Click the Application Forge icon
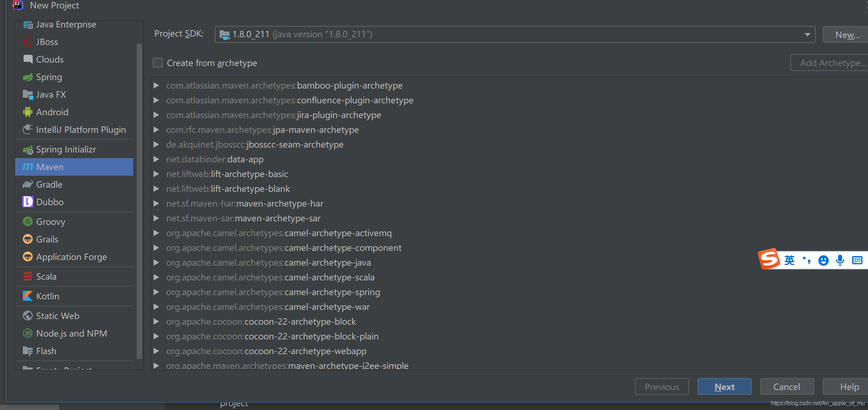Image resolution: width=868 pixels, height=410 pixels. point(28,256)
